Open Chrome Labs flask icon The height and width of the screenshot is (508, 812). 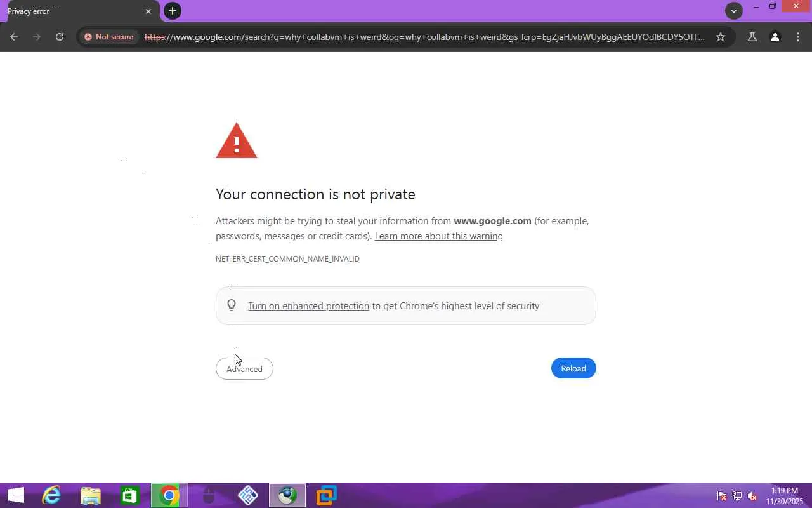[752, 37]
